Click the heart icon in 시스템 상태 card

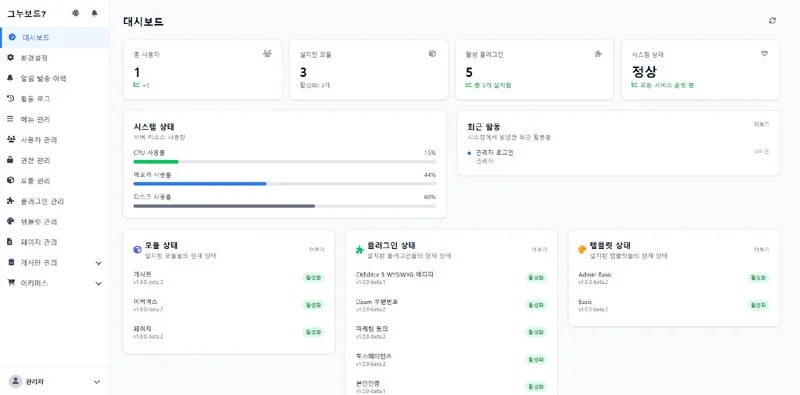(764, 54)
